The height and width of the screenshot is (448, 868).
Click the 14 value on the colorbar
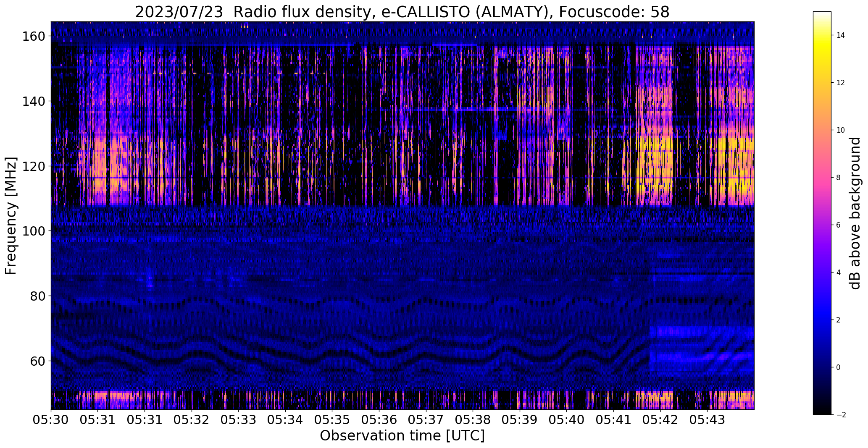tap(841, 35)
